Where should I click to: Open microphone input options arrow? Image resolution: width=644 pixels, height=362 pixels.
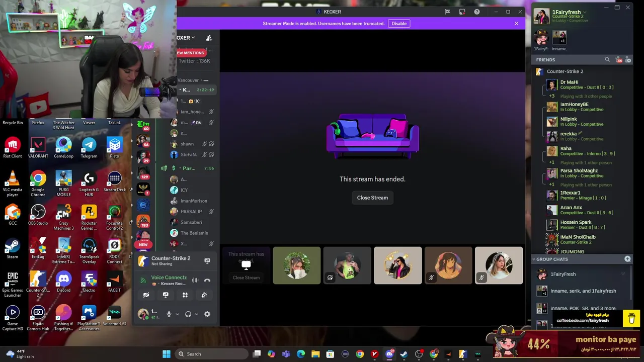tap(177, 314)
